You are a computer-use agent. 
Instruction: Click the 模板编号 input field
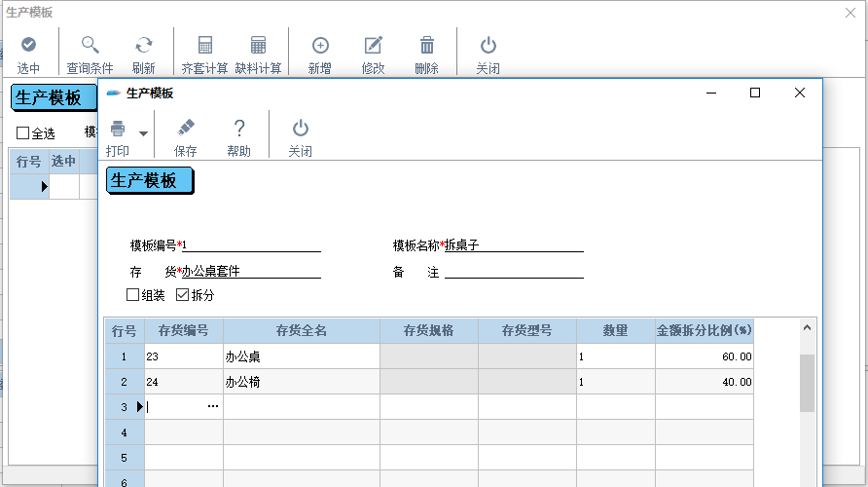tap(251, 244)
